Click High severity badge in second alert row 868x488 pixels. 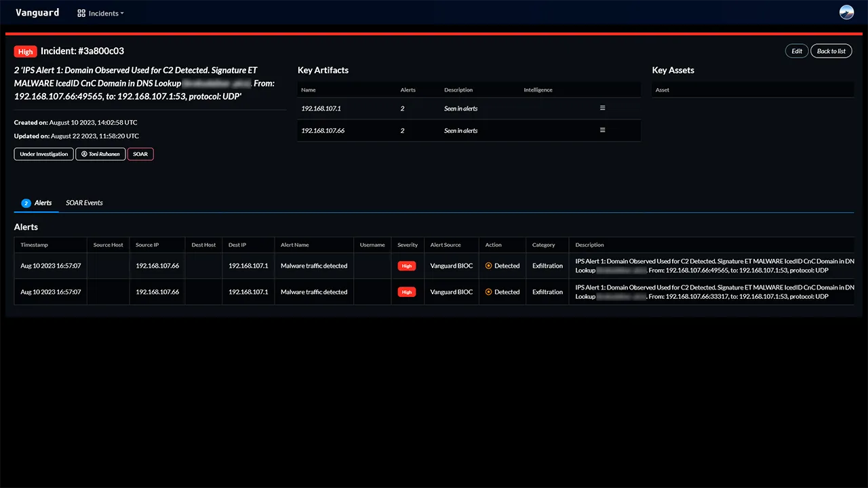pyautogui.click(x=407, y=292)
